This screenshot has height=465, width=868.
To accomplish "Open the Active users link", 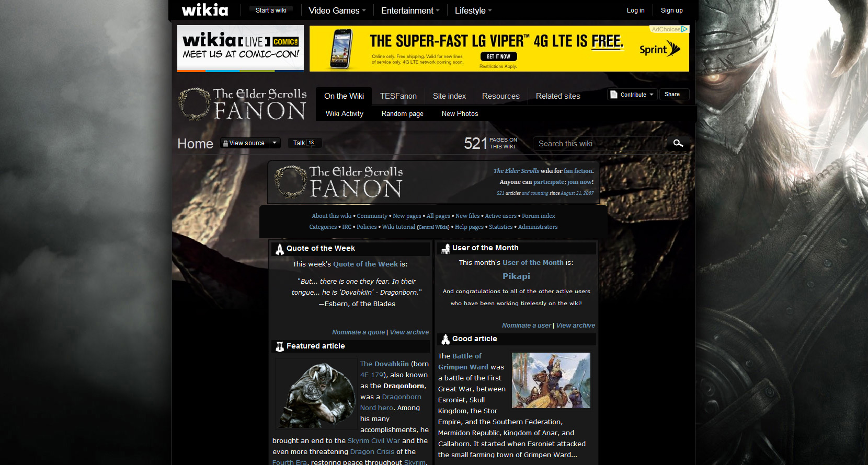I will (x=500, y=216).
